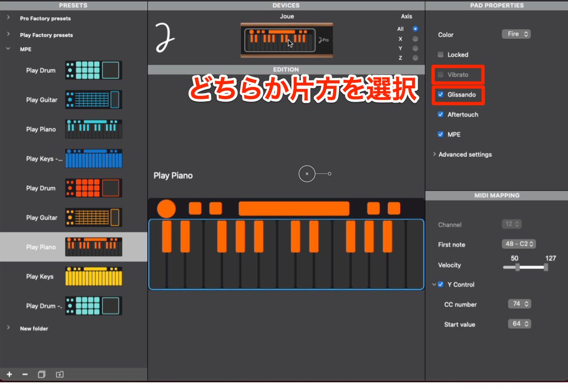Click the large orange circle pad

point(166,209)
